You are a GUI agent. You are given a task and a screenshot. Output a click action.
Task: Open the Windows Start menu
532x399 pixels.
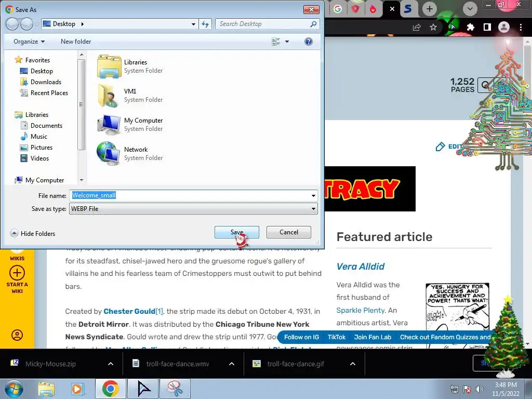[x=14, y=389]
